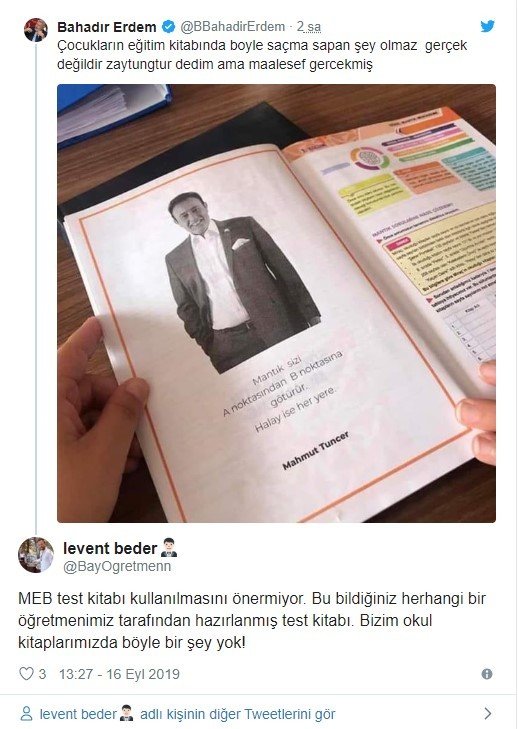
Task: Open the @BayOgretmenn handle
Action: pyautogui.click(x=117, y=566)
